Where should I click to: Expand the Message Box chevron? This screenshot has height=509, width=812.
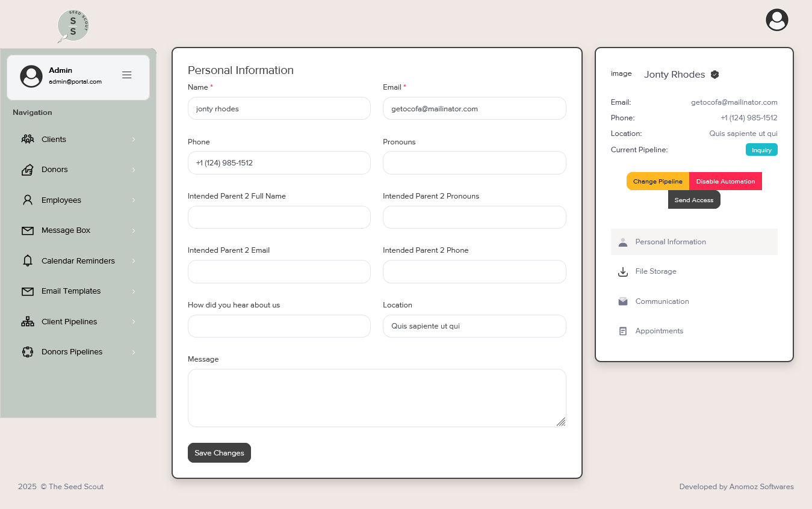(x=134, y=230)
